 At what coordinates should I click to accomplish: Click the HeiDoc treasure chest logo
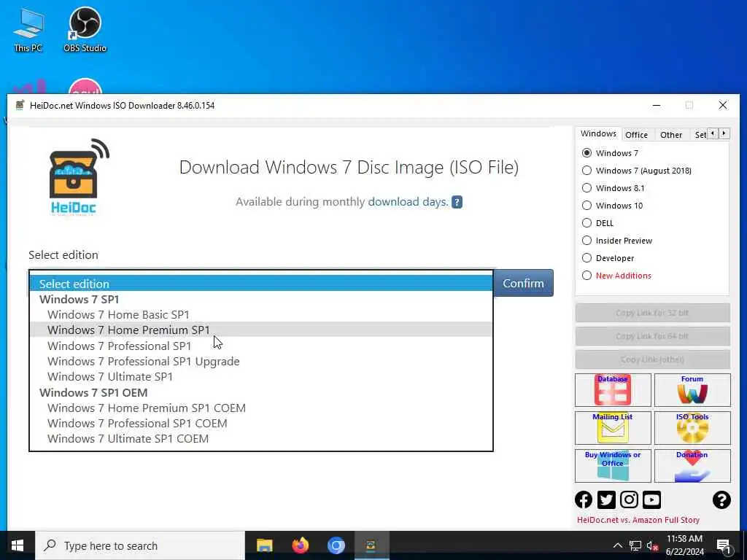[80, 177]
